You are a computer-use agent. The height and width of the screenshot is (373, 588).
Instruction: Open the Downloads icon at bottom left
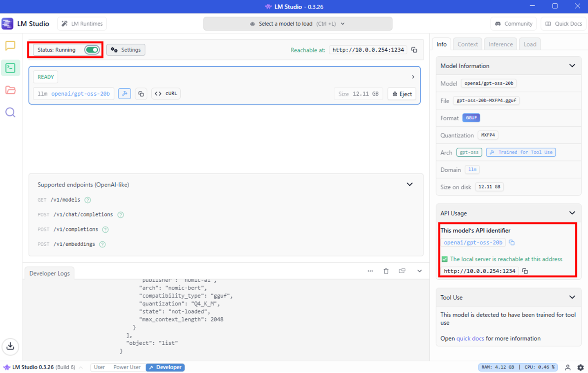tap(10, 346)
